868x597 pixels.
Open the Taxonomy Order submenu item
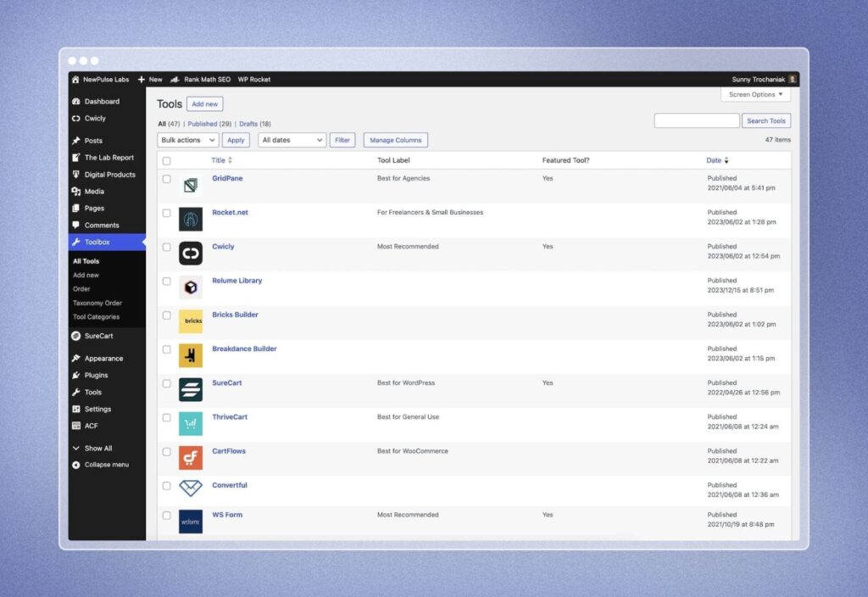click(97, 303)
